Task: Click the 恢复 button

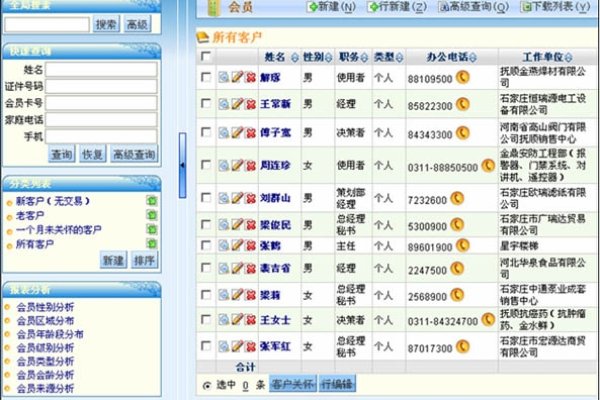Action: coord(92,154)
